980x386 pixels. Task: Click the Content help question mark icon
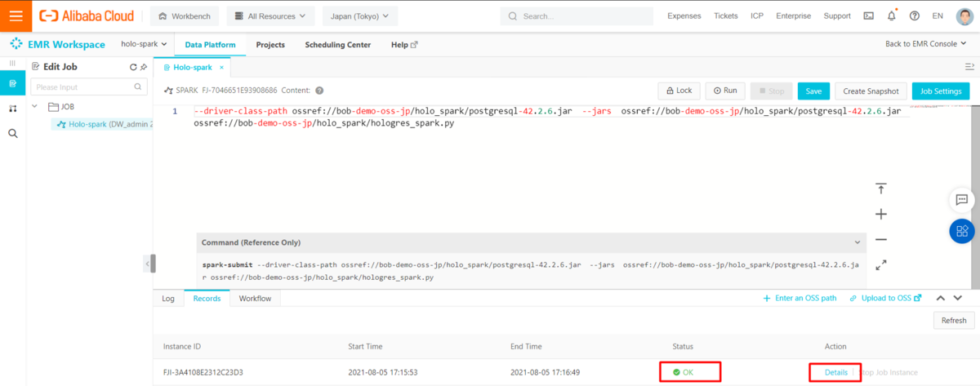pos(319,91)
